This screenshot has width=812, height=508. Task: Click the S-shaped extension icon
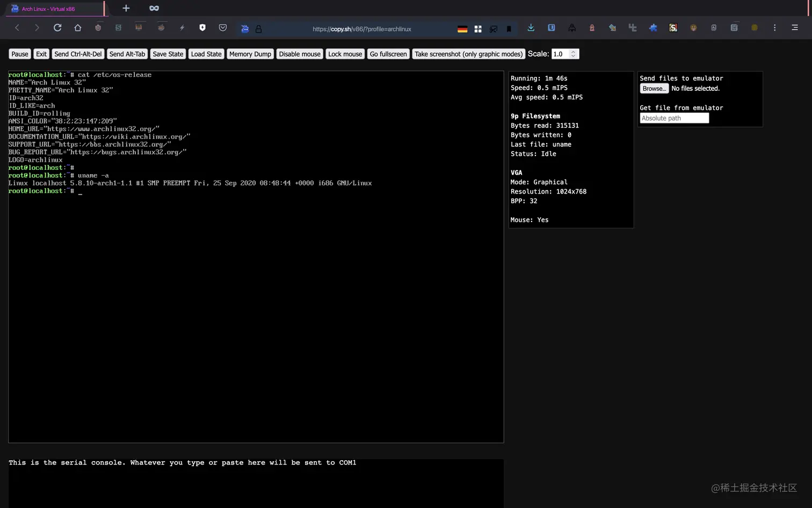point(673,27)
